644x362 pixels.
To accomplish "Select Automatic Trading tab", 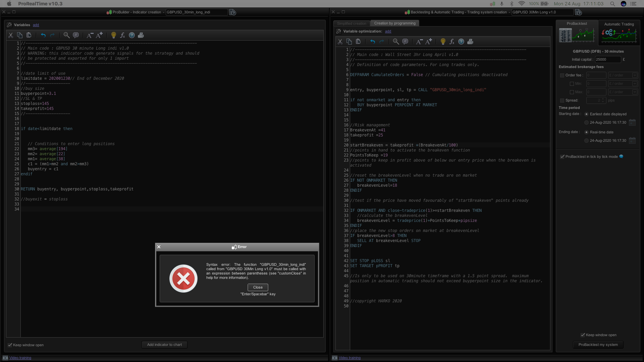I will click(619, 33).
